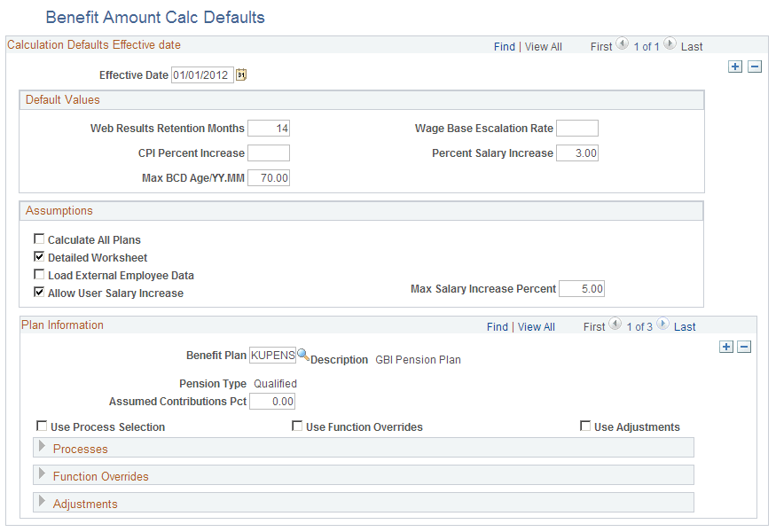The height and width of the screenshot is (532, 776).
Task: Expand the Adjustments section
Action: click(42, 502)
